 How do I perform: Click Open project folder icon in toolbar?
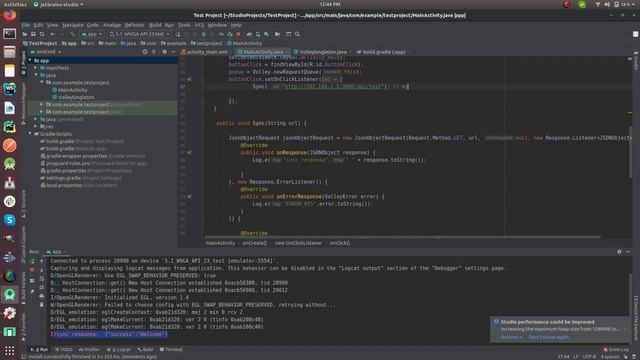[25, 34]
